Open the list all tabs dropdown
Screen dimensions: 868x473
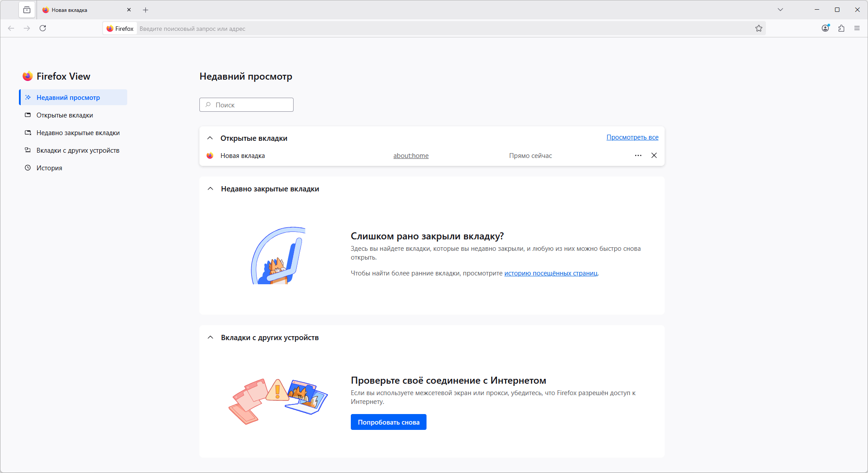780,10
